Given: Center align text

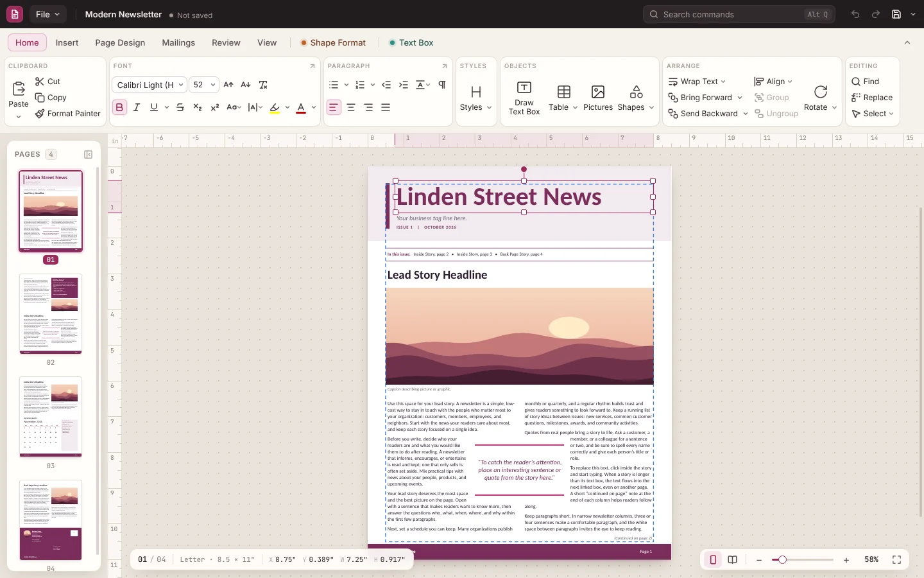Looking at the screenshot, I should pos(351,107).
